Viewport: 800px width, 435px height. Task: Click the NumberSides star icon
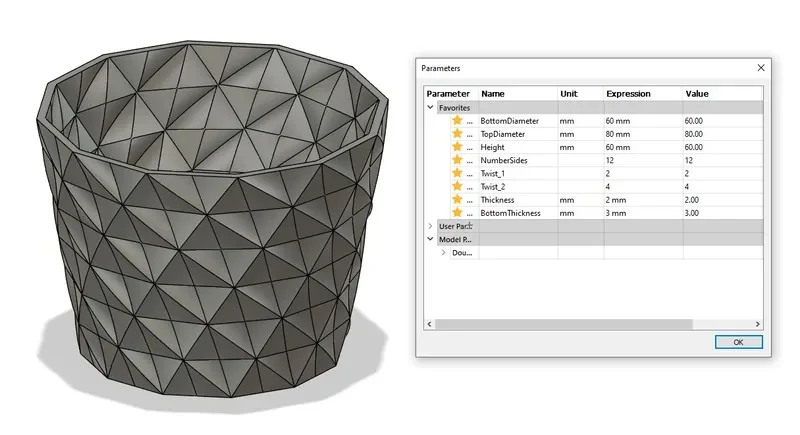coord(457,160)
